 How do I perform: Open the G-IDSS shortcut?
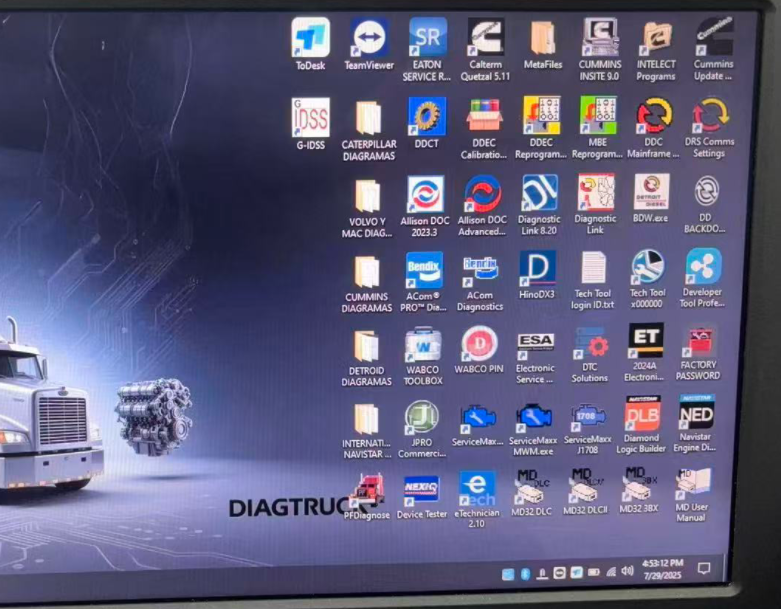click(310, 123)
